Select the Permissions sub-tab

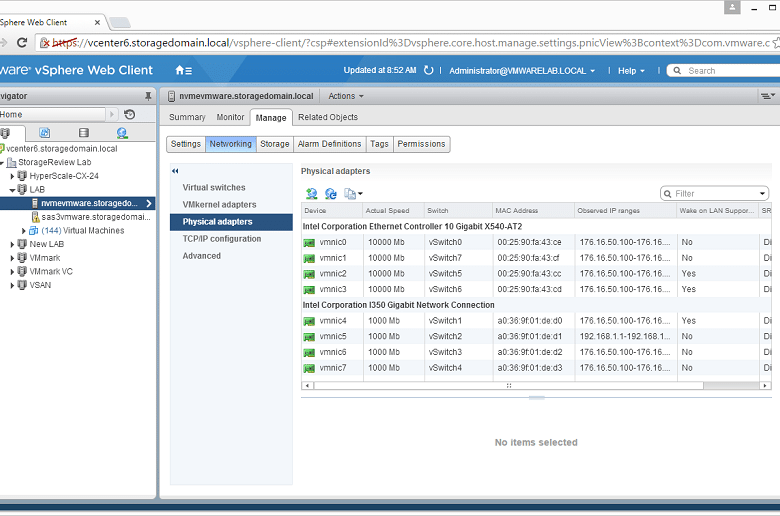pos(421,144)
